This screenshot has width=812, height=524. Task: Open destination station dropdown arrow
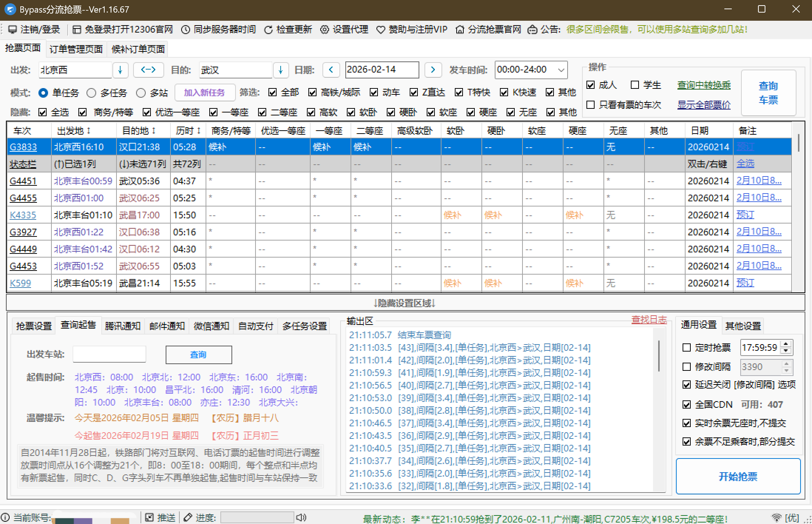pyautogui.click(x=281, y=70)
